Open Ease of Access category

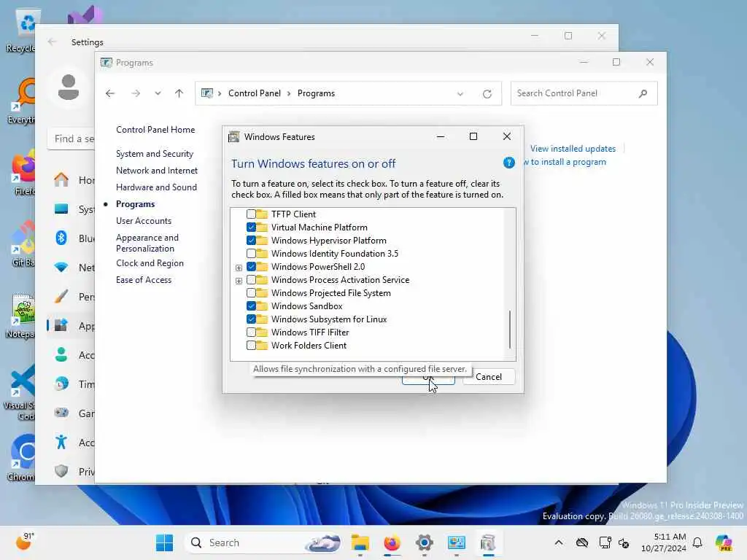tap(144, 280)
